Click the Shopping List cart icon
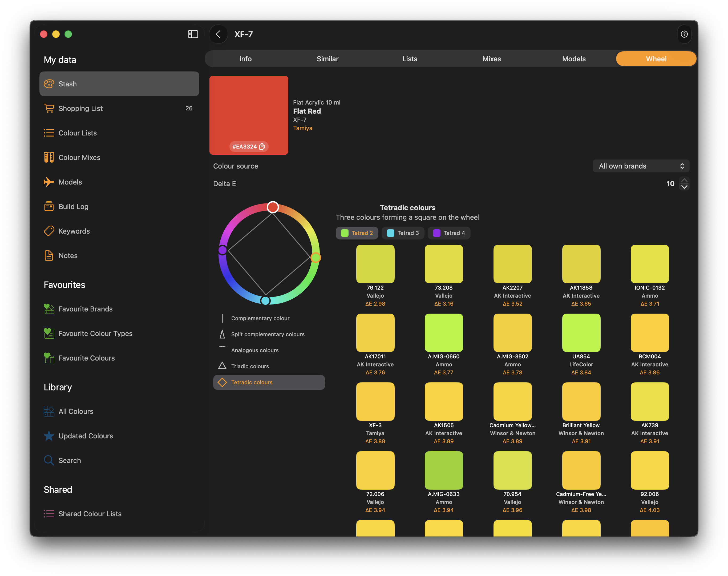Viewport: 728px width, 576px height. click(49, 108)
